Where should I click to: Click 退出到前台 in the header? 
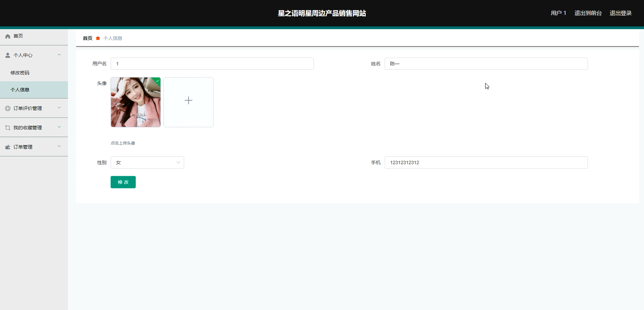pos(588,13)
